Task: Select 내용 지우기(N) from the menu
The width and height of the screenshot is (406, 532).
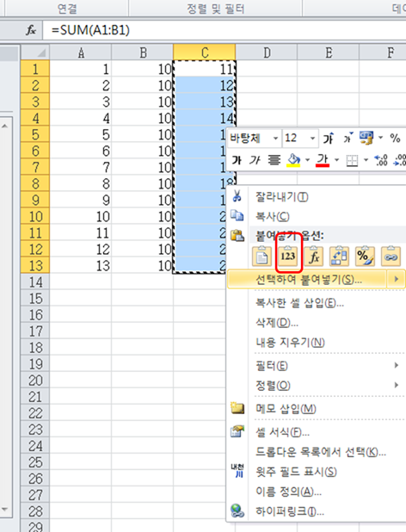Action: (290, 343)
